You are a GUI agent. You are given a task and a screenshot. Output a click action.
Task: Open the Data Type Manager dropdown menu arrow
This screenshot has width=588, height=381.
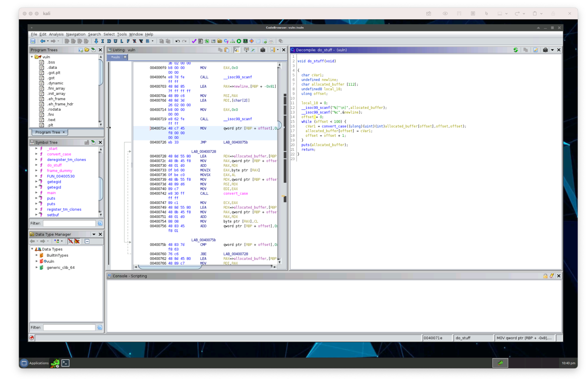point(94,234)
